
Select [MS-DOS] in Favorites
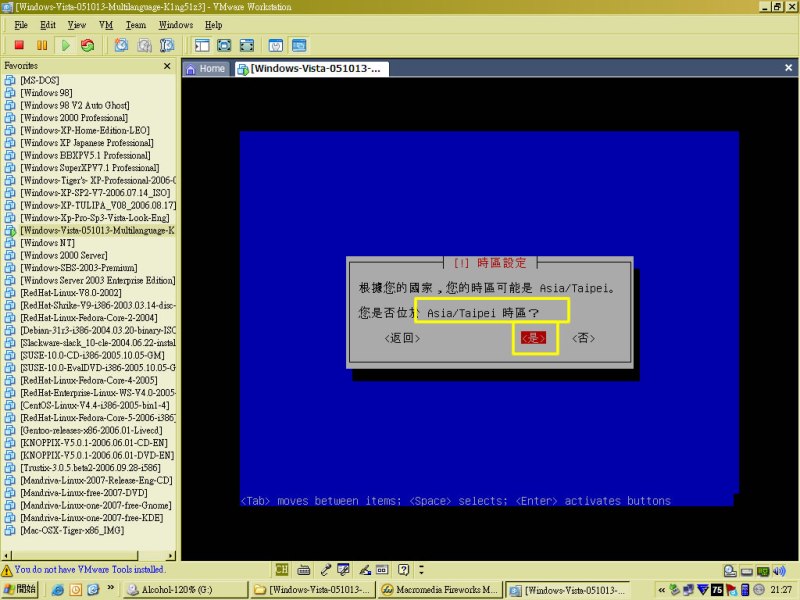39,80
